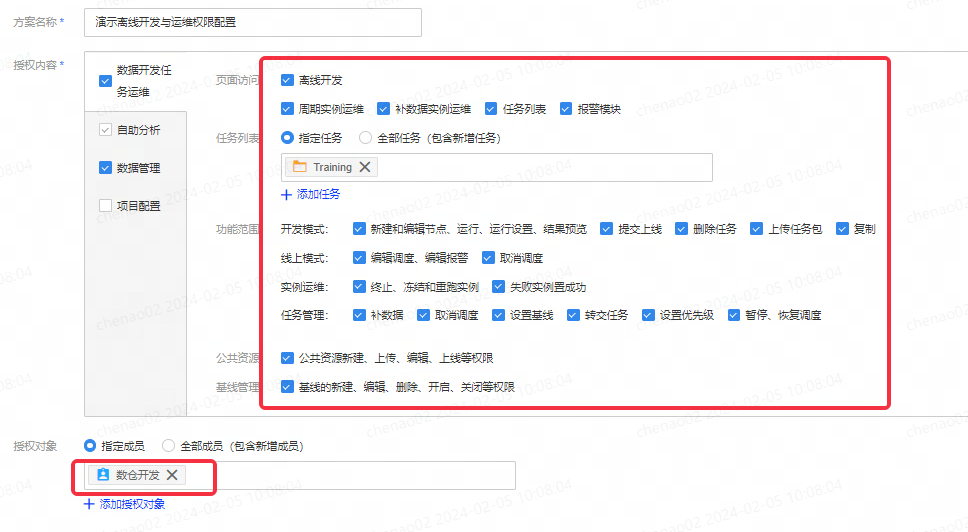
Task: Toggle the 复制 checkbox
Action: [842, 229]
